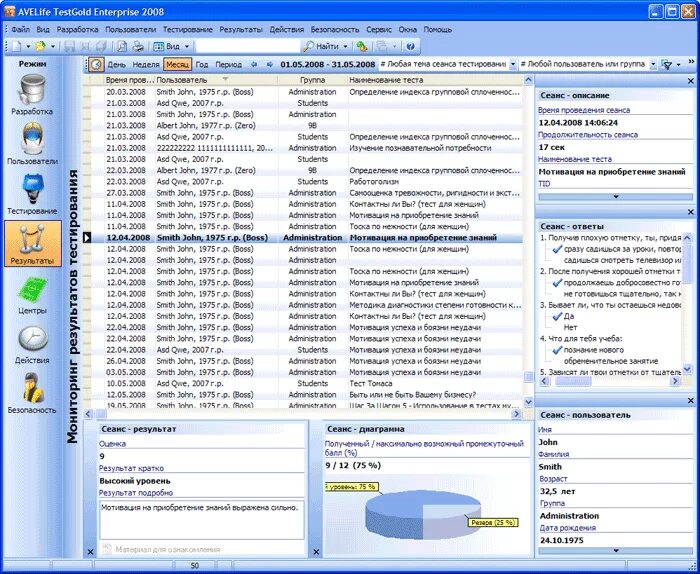Screen dimensions: 700x574
Task: Close the Сеанс - пользователь panel
Action: pyautogui.click(x=691, y=400)
